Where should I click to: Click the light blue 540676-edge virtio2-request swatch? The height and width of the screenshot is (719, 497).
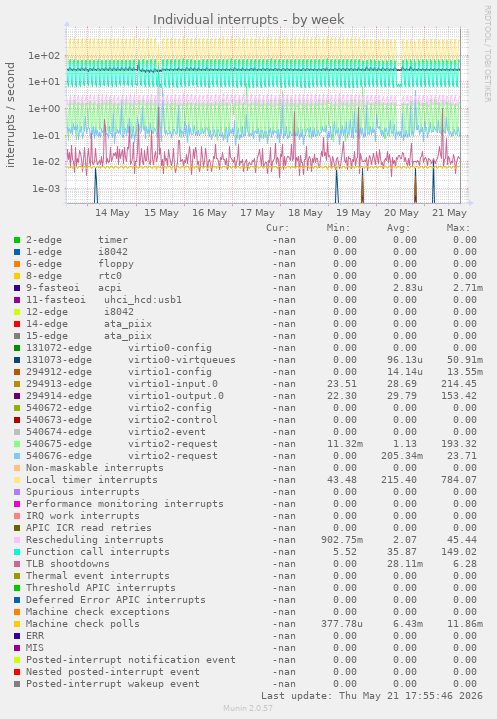click(17, 456)
